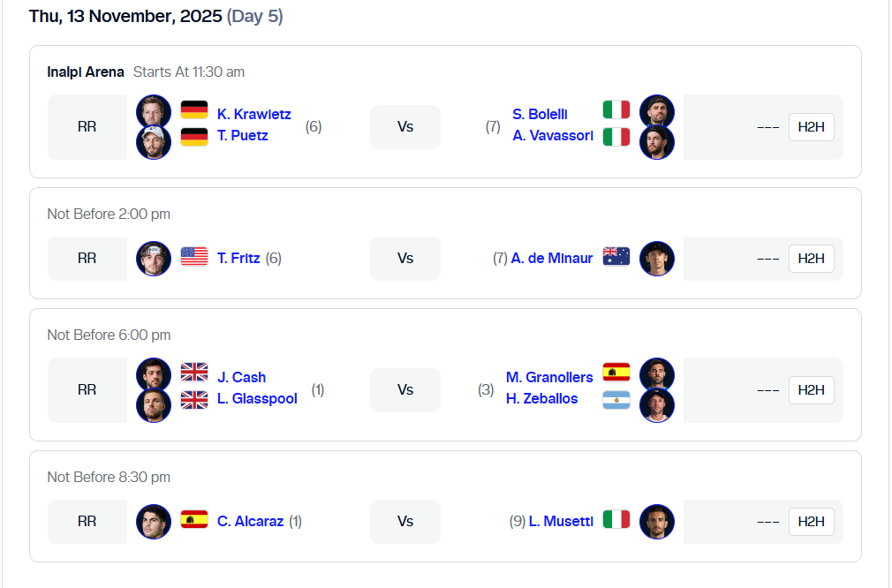Image resolution: width=892 pixels, height=588 pixels.
Task: Click the Italian flag next to L. Musetti
Action: point(616,519)
